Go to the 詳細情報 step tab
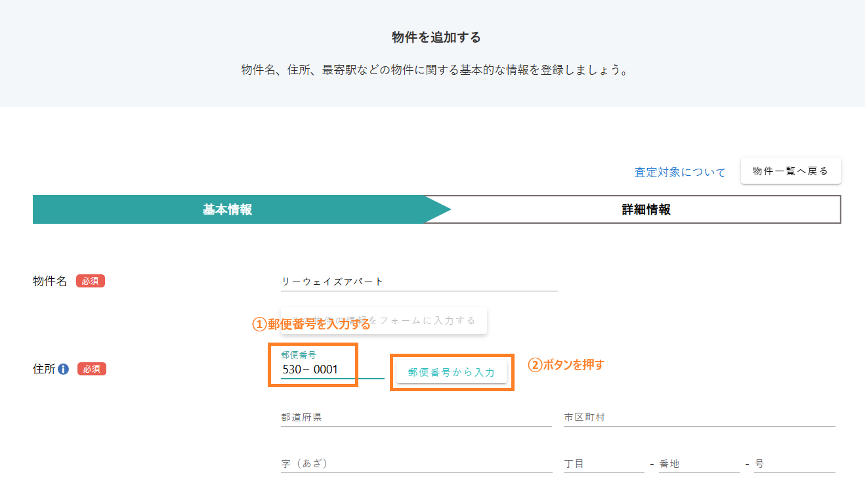The image size is (865, 504). 646,210
